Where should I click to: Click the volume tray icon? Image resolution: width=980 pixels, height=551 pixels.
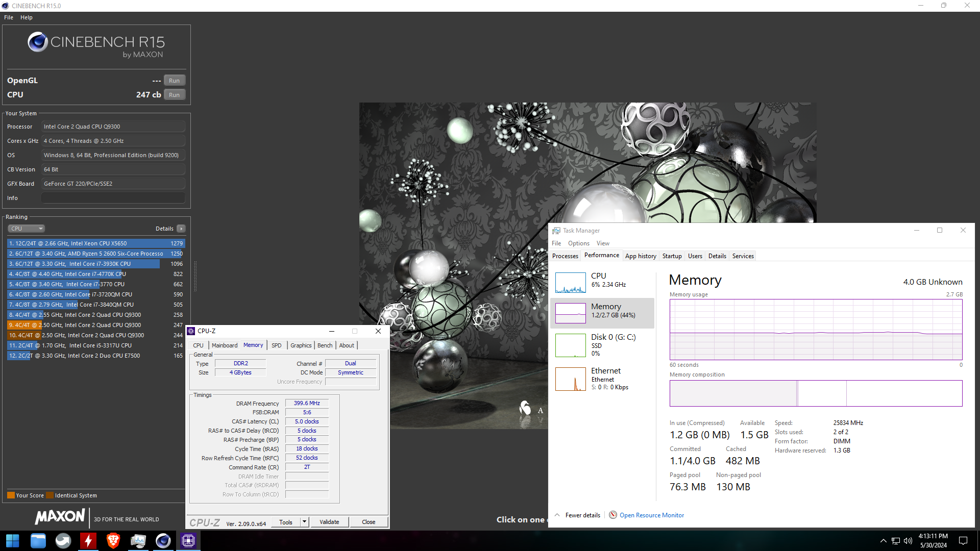(908, 541)
